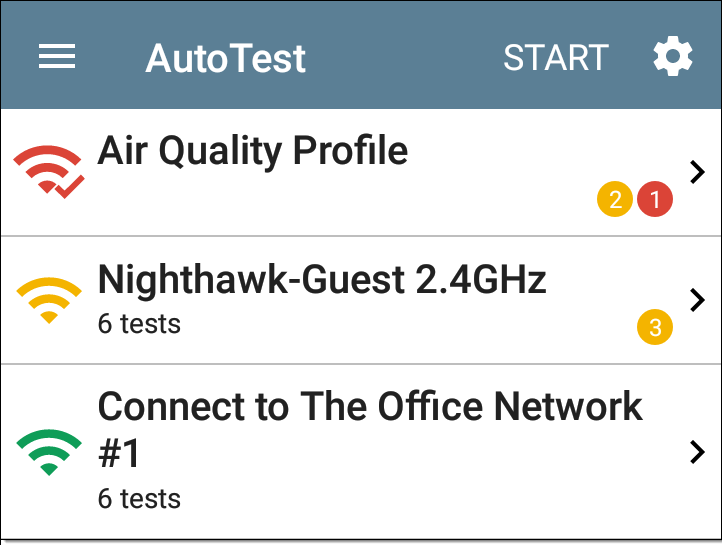This screenshot has width=722, height=545.
Task: Open AutoTest settings gear
Action: click(x=672, y=56)
